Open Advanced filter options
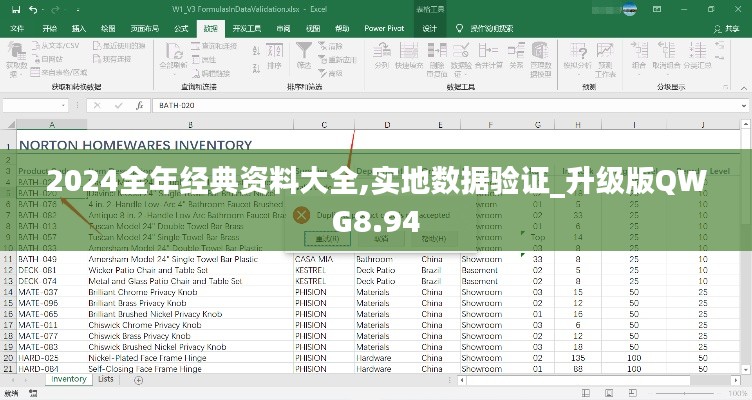The width and height of the screenshot is (752, 400). click(x=330, y=73)
